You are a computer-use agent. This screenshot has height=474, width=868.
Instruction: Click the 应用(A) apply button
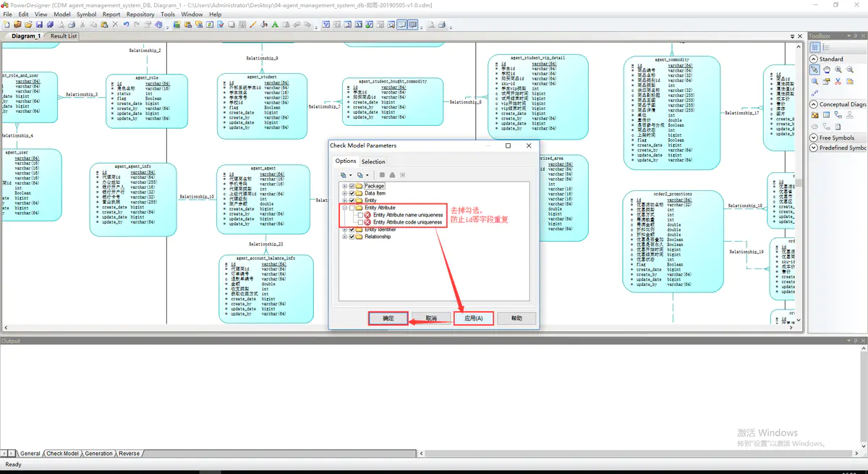pyautogui.click(x=474, y=318)
